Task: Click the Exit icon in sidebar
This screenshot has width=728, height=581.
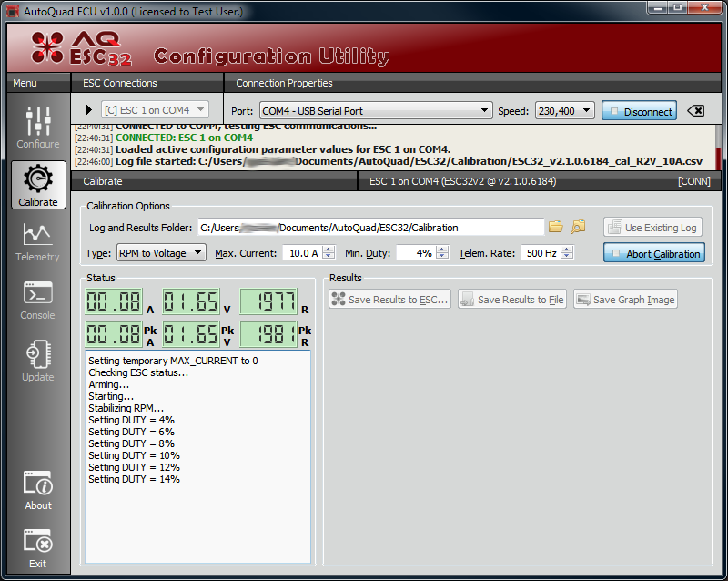Action: tap(38, 548)
